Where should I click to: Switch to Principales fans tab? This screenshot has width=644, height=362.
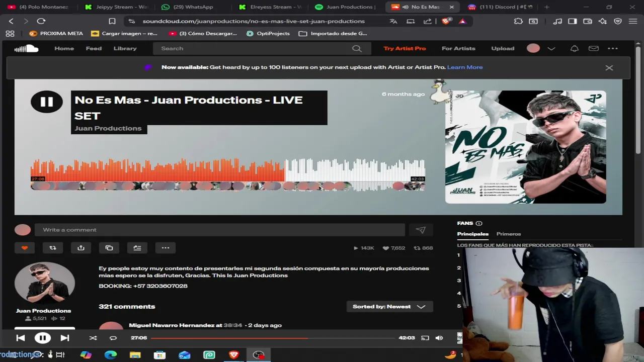point(472,234)
